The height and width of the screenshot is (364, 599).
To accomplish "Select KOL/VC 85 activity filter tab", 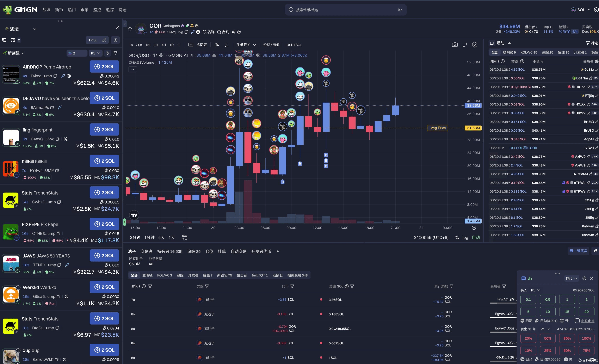I will point(529,52).
